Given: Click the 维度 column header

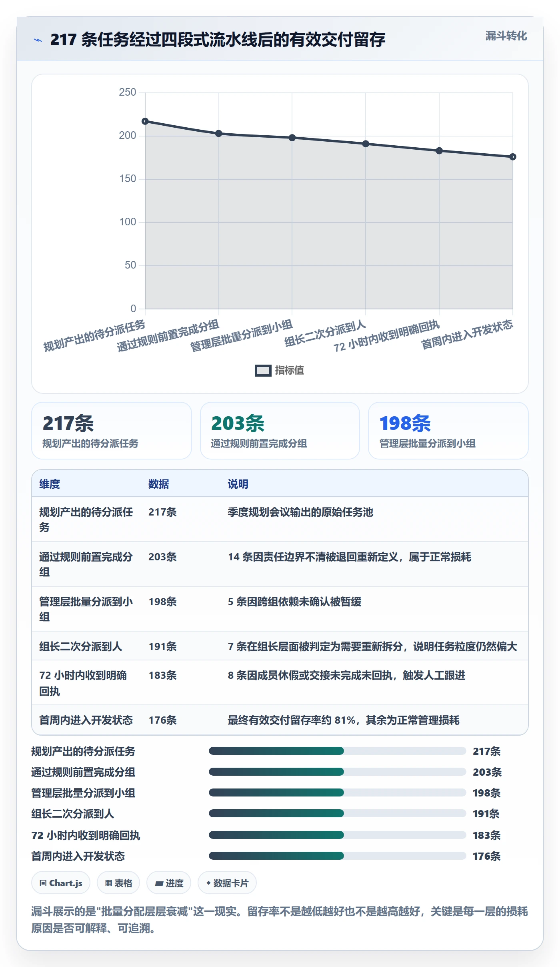Looking at the screenshot, I should point(50,484).
